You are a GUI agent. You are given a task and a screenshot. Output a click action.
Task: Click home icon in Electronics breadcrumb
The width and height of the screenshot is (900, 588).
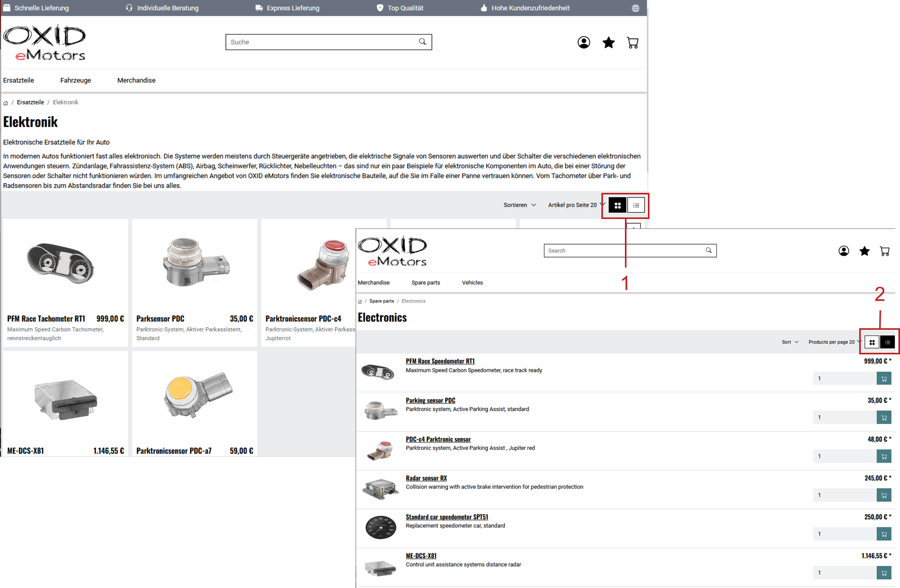(x=360, y=302)
